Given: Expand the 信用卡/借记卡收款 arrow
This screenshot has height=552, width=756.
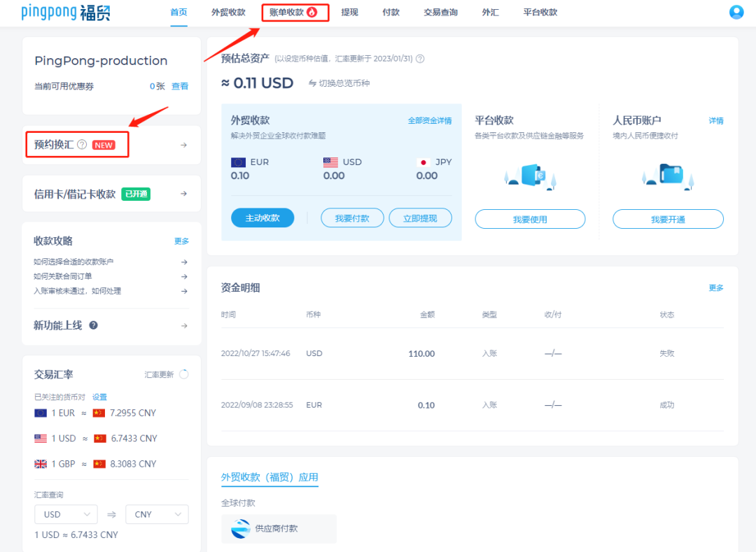Looking at the screenshot, I should click(x=183, y=194).
